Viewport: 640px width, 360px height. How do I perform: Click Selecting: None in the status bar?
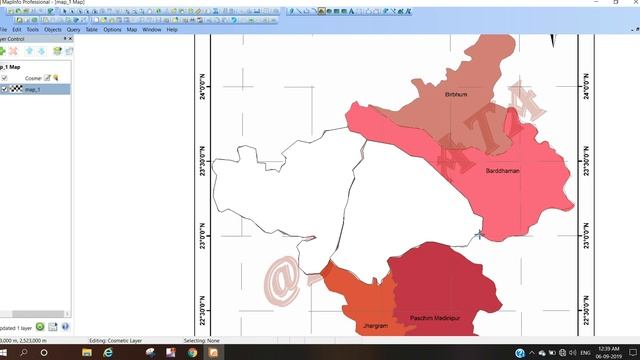coord(202,340)
